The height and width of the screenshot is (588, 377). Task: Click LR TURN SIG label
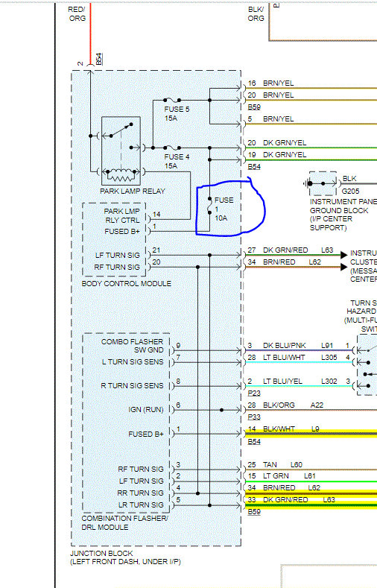(141, 505)
